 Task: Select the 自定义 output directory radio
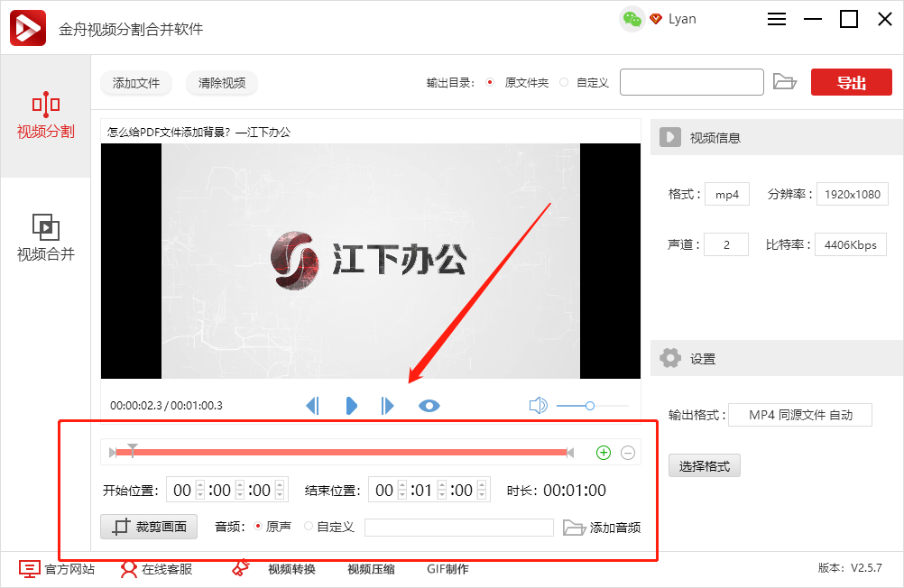coord(564,82)
